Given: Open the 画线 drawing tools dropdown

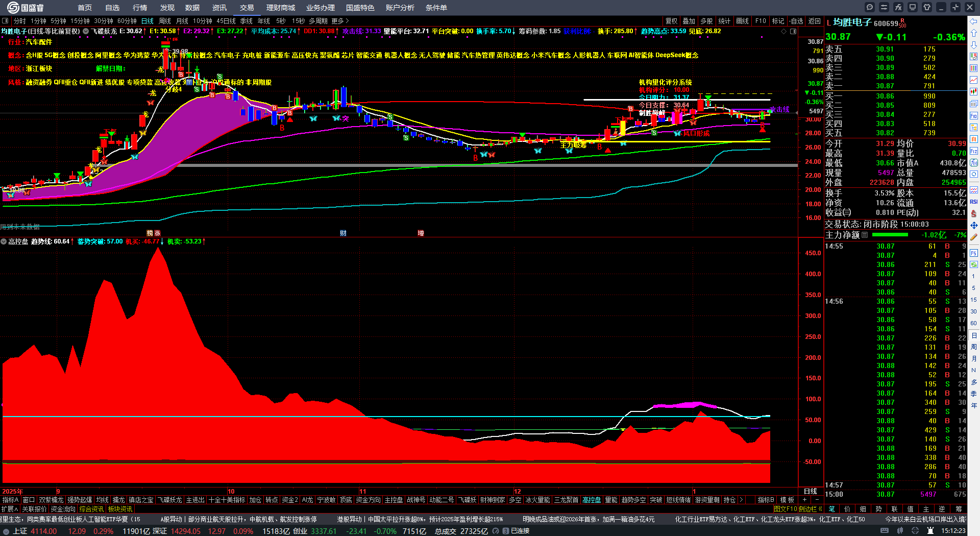Looking at the screenshot, I should (743, 21).
